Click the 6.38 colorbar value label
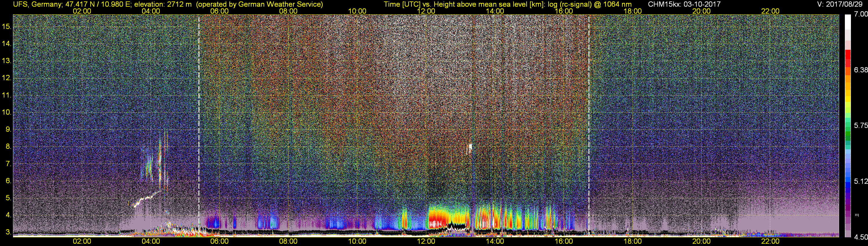Viewport: 868px width, 246px height. pyautogui.click(x=861, y=70)
